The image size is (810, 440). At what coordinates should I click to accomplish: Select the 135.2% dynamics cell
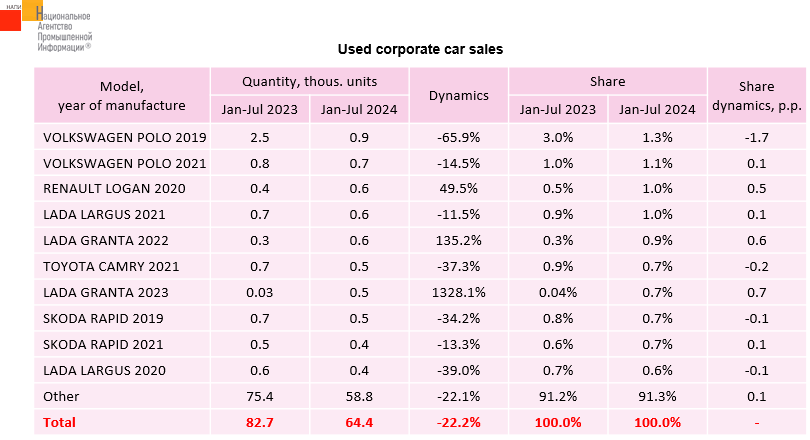[458, 240]
